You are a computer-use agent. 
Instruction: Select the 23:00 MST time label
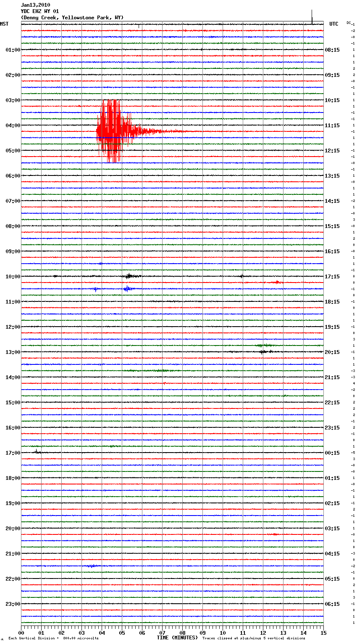13,604
